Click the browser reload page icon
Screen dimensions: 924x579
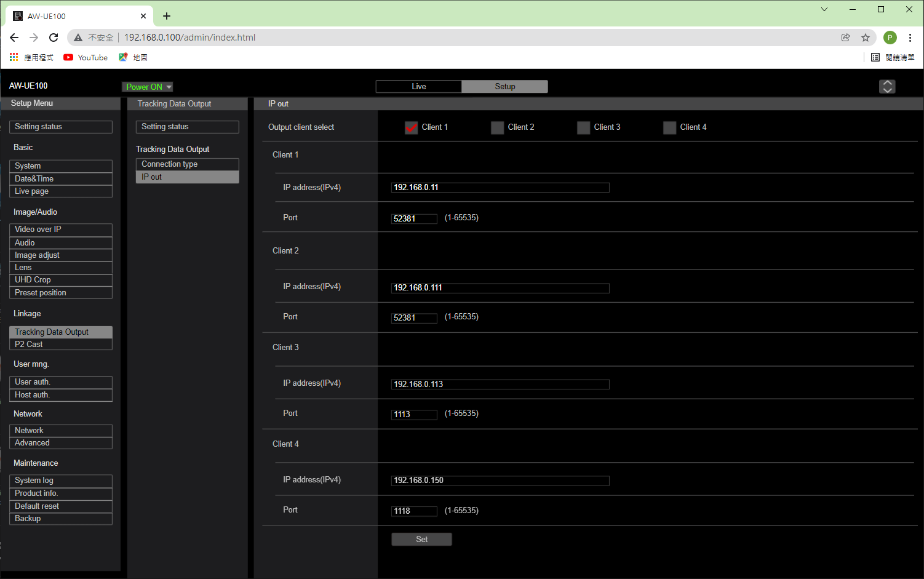54,38
